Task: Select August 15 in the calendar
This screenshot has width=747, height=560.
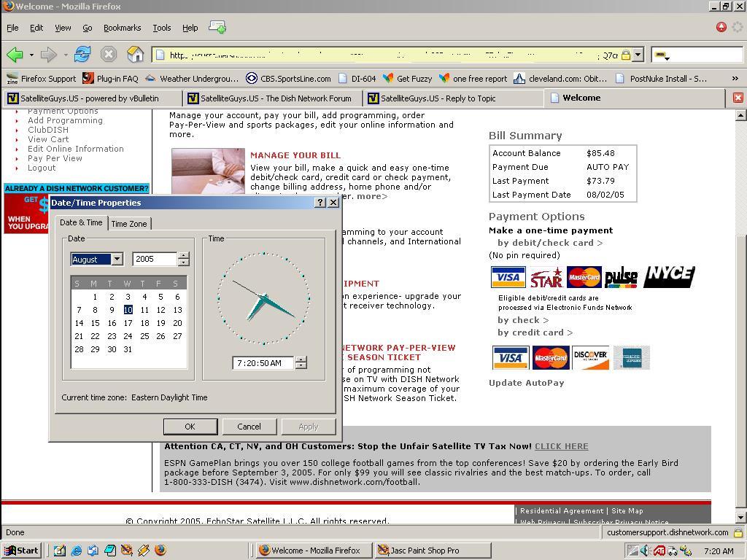Action: [x=96, y=323]
